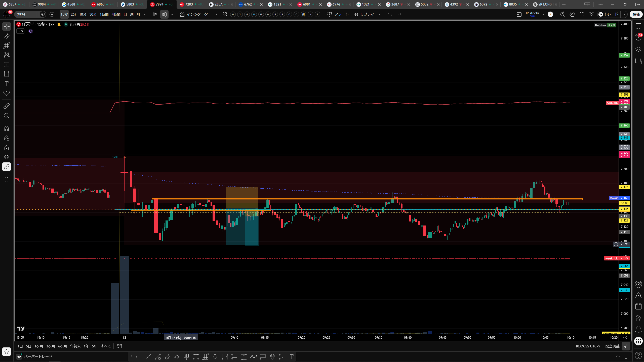This screenshot has width=644, height=362.
Task: Open the alerts bell panel on right sidebar
Action: (638, 329)
